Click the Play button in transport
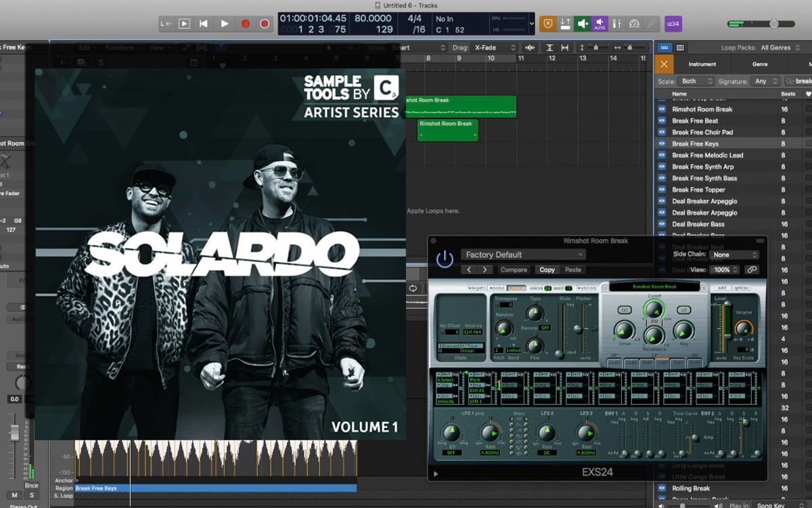 tap(224, 24)
